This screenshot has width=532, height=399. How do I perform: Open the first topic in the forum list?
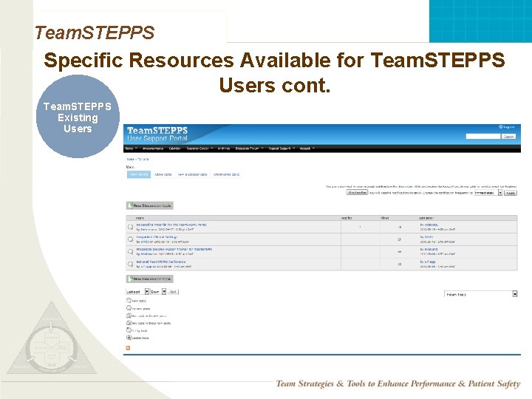[x=171, y=225]
